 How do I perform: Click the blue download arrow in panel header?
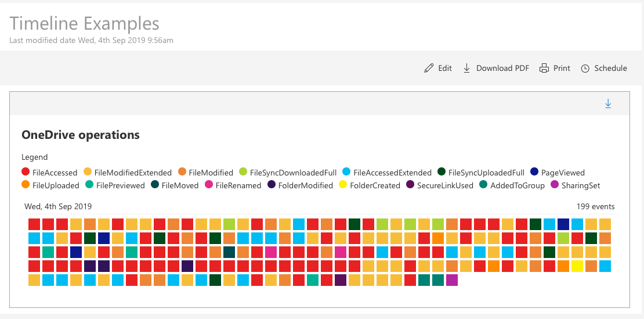[x=608, y=104]
